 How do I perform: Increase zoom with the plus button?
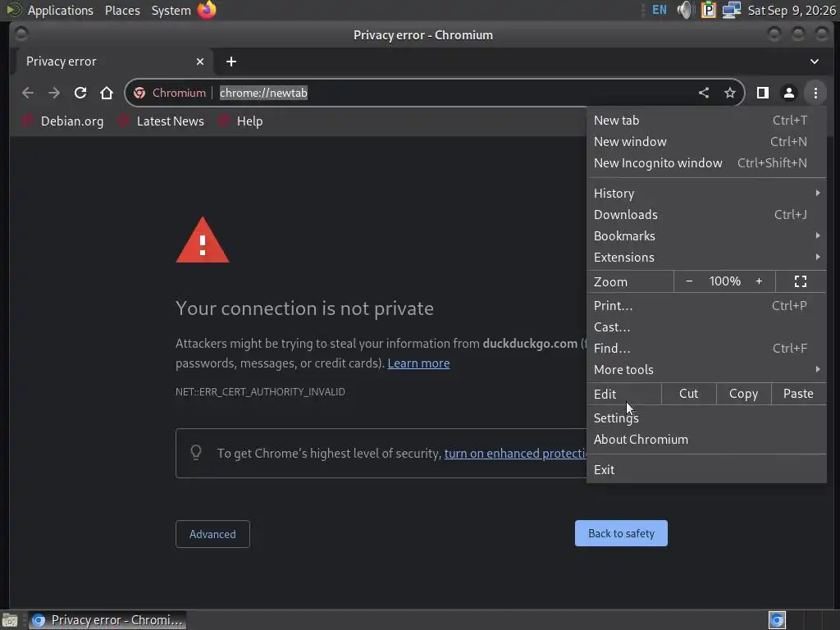coord(759,281)
